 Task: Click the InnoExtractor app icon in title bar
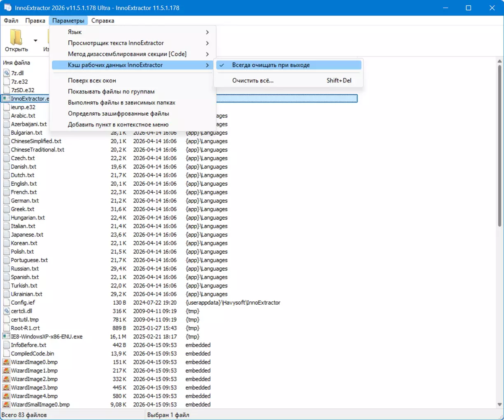(x=7, y=8)
